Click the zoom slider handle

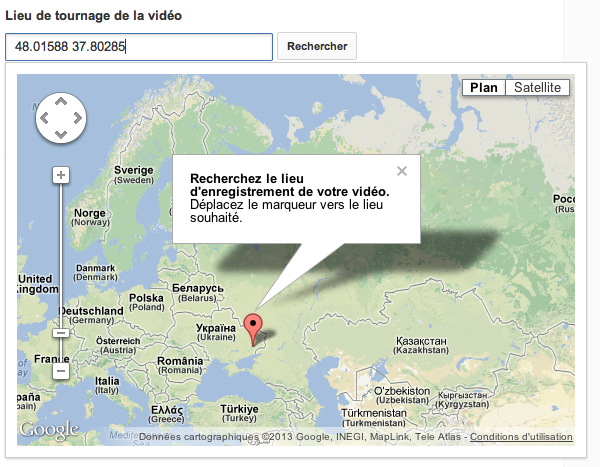click(61, 333)
